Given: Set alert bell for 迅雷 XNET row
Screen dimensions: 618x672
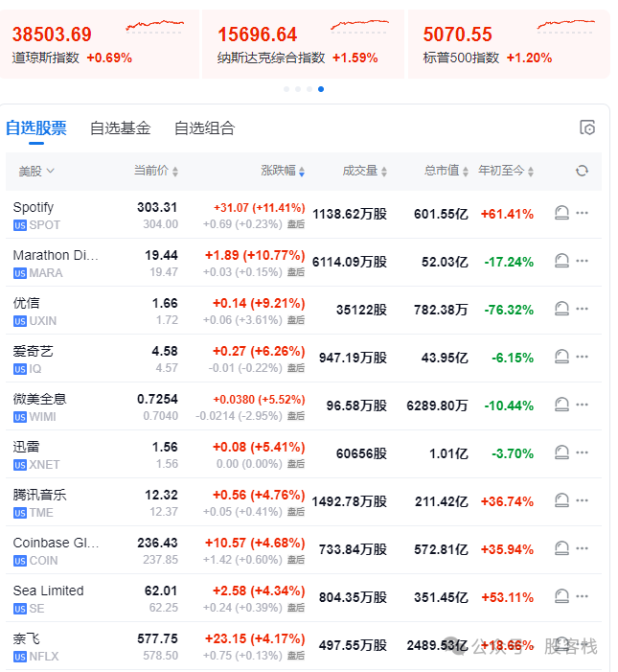Looking at the screenshot, I should click(x=561, y=453).
